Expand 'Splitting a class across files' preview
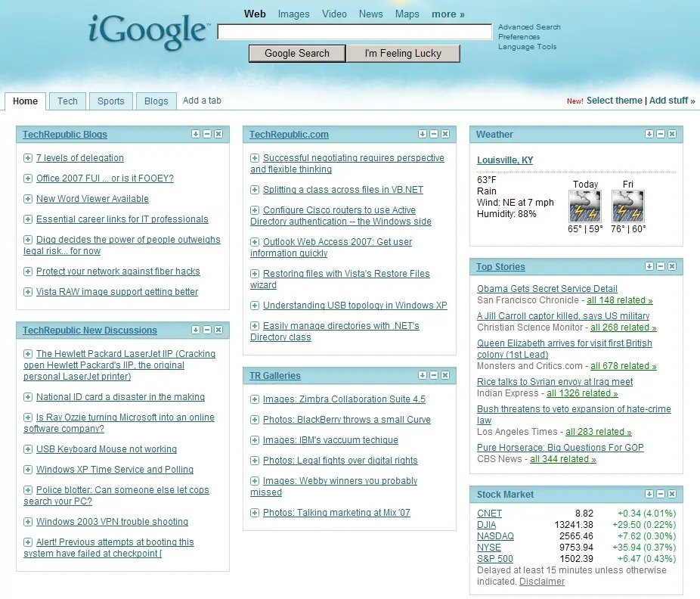Screen dimensions: 700x599 pos(255,190)
